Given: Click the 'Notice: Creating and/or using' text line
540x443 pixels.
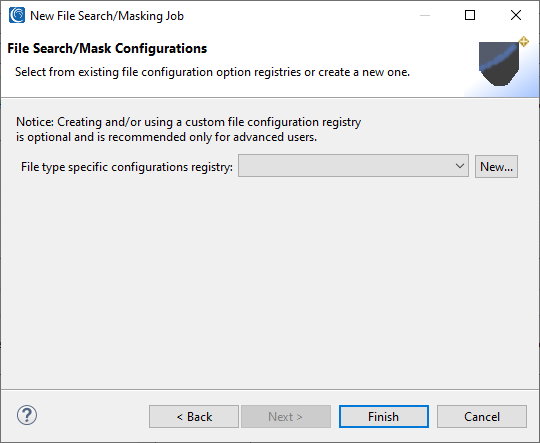Looking at the screenshot, I should pos(188,122).
